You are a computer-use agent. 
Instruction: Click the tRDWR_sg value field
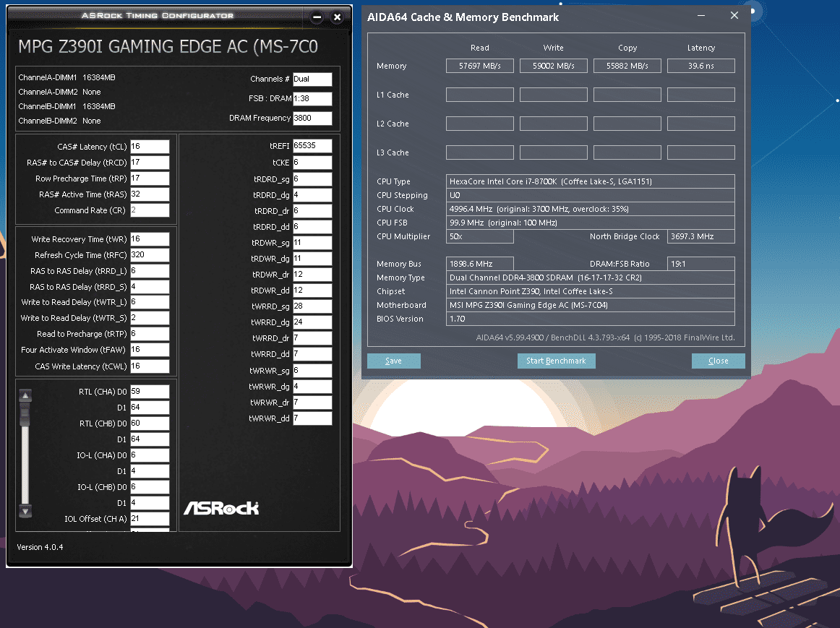pos(312,243)
